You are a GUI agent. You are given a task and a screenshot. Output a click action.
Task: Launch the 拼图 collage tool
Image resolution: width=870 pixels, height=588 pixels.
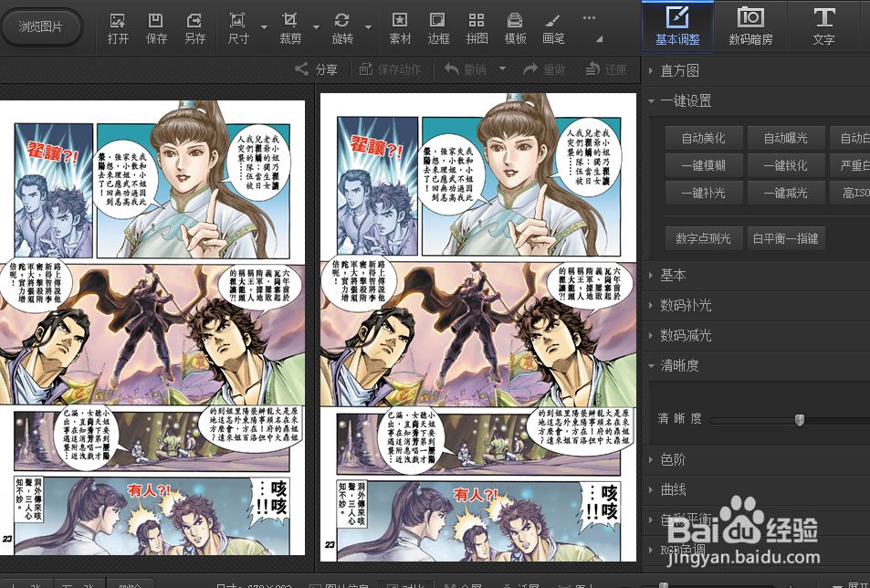[x=477, y=27]
